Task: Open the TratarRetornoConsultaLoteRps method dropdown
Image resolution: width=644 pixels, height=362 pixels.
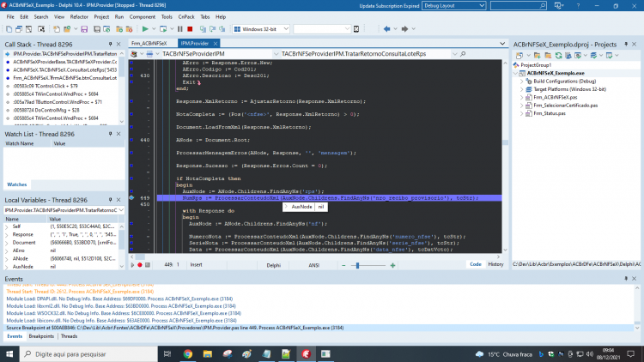Action: click(454, 54)
